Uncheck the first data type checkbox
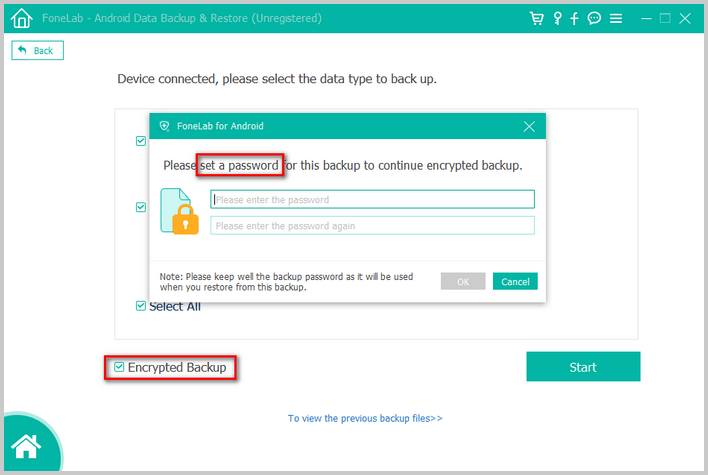 point(141,141)
